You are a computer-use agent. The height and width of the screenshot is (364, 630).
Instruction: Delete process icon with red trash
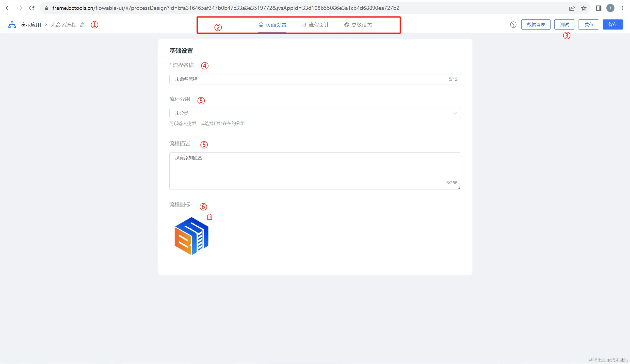click(x=210, y=217)
